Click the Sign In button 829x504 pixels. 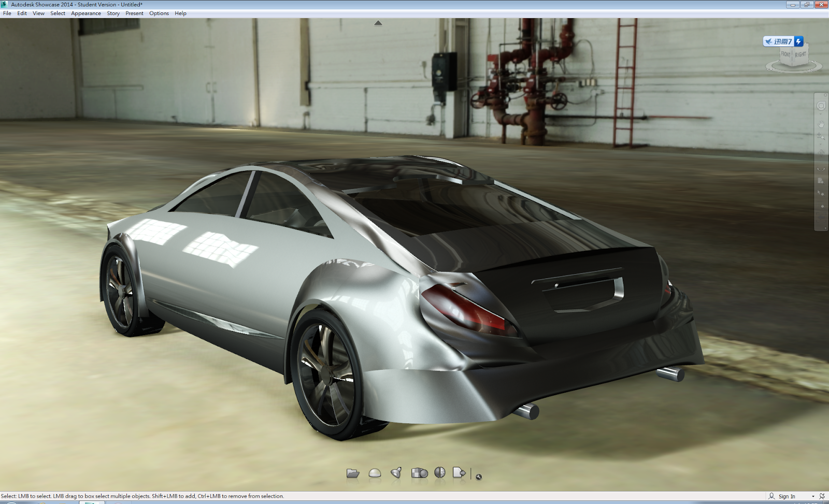point(785,496)
